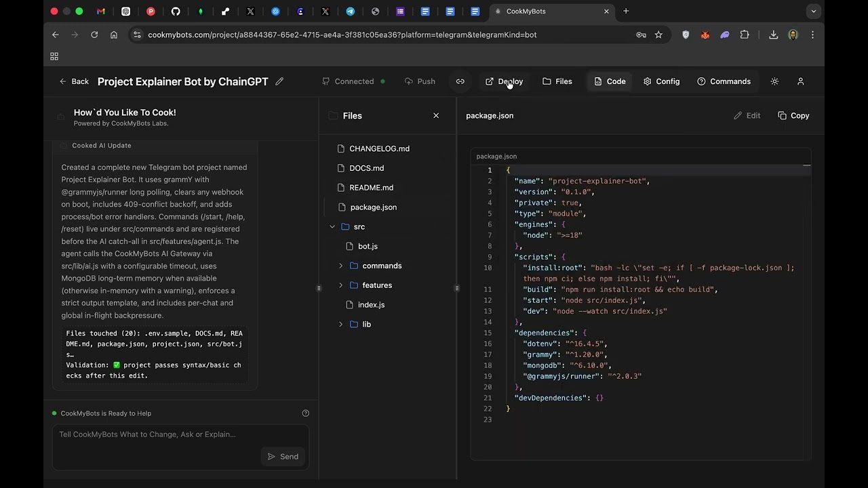The width and height of the screenshot is (868, 488).
Task: Go to browser home page
Action: (x=114, y=35)
